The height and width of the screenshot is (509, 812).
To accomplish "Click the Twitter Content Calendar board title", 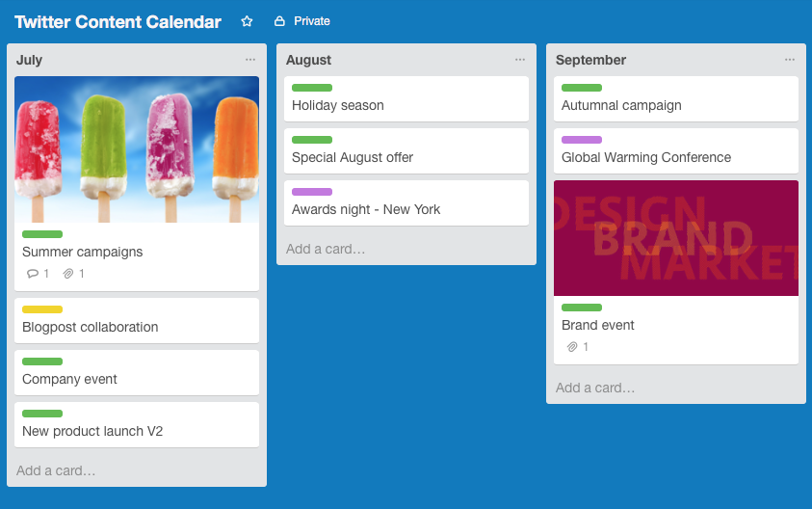I will pyautogui.click(x=118, y=22).
